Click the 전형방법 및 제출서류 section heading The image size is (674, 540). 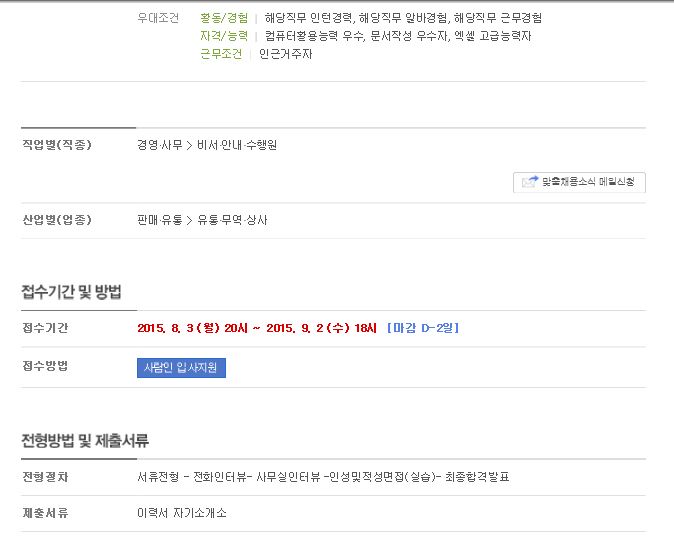[x=85, y=441]
